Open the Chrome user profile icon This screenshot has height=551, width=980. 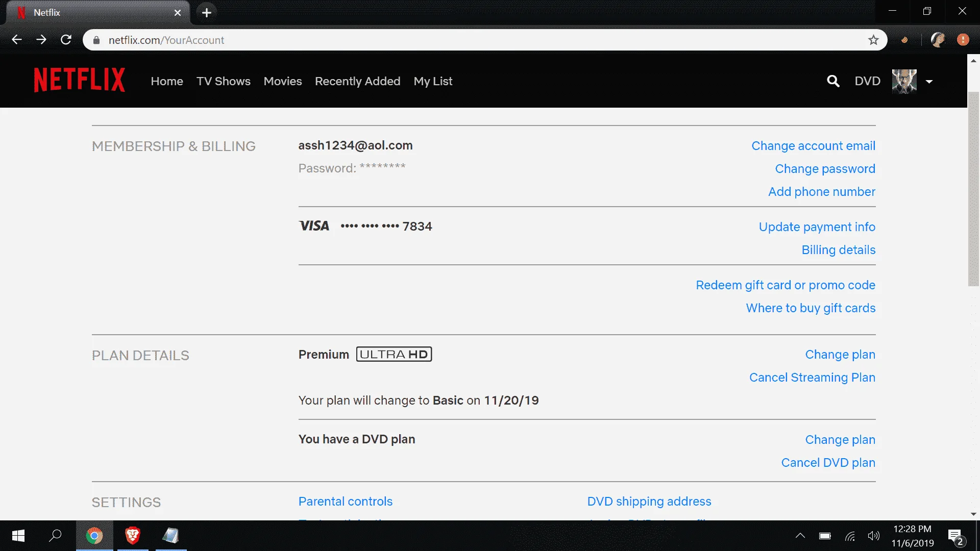point(938,40)
